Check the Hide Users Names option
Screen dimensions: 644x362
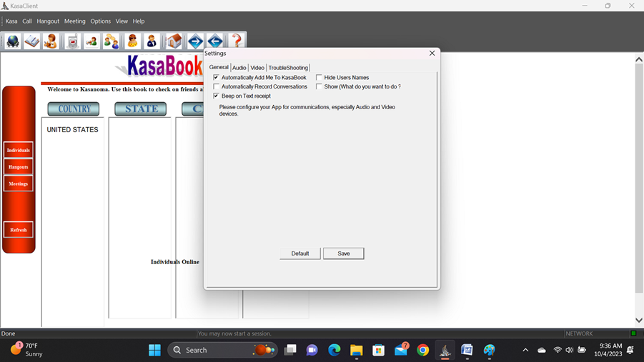coord(319,77)
